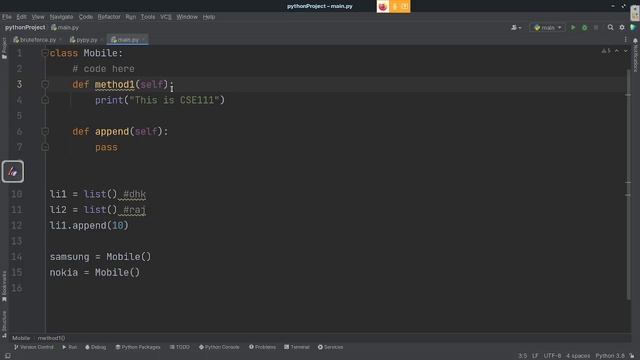Viewport: 640px width, 360px height.
Task: Toggle tool windows quick access icon bottom-left
Action: click(x=7, y=356)
